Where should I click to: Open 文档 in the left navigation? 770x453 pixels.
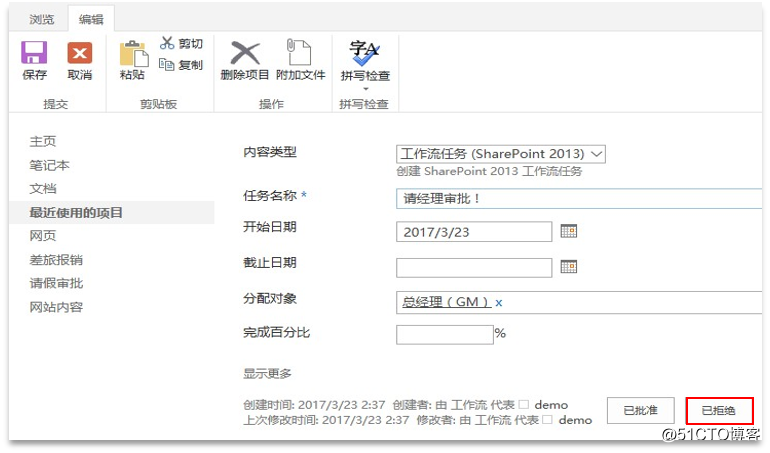(43, 189)
